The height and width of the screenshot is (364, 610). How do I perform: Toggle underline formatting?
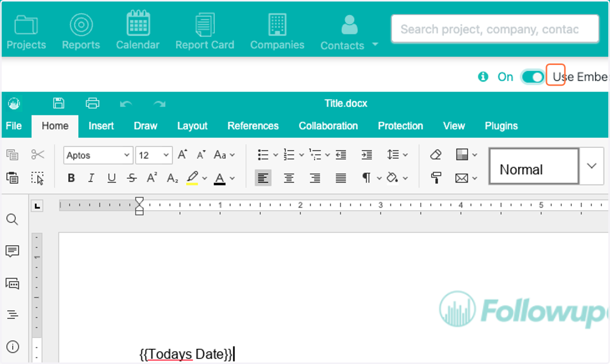click(x=111, y=178)
